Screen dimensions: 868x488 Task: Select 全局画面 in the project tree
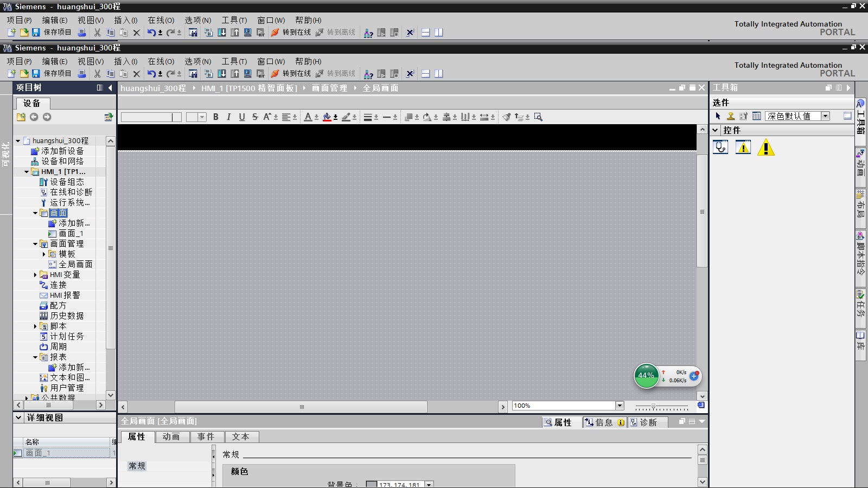click(75, 265)
